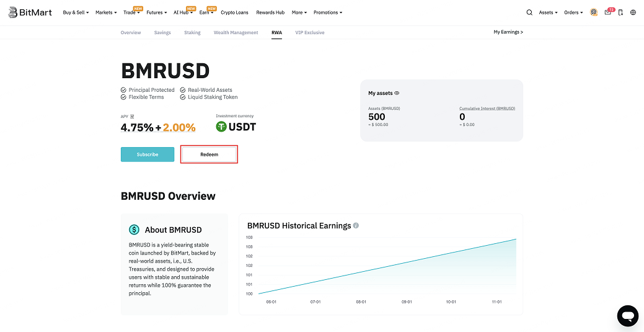
Task: Click the Redeem button
Action: tap(210, 155)
